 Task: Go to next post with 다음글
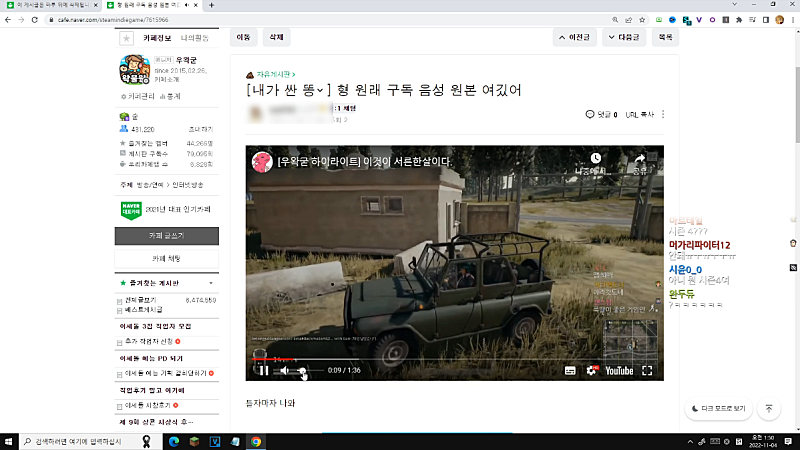click(624, 37)
